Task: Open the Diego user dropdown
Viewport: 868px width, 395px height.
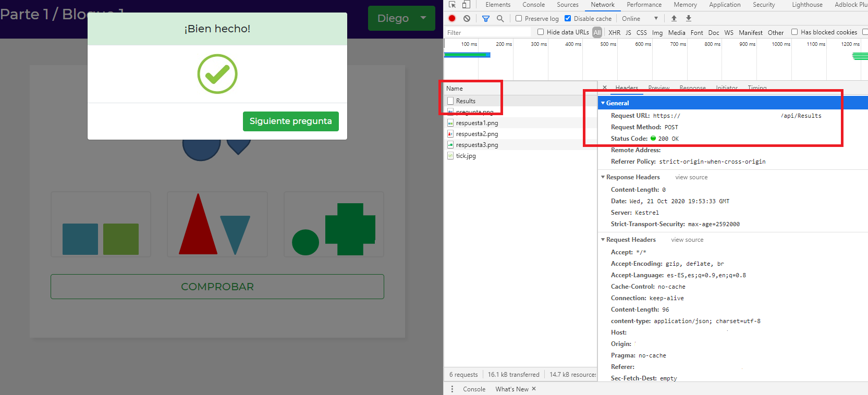Action: tap(401, 18)
